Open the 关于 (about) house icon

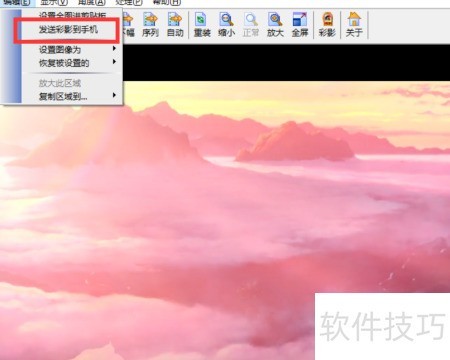point(354,24)
